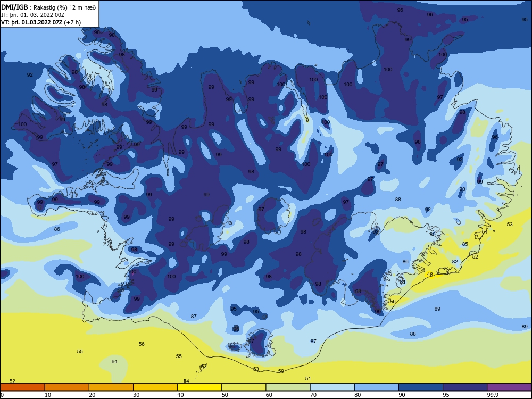Click the orange 10–20 legend swatch
Screen dimensions: 532x399
[67, 387]
